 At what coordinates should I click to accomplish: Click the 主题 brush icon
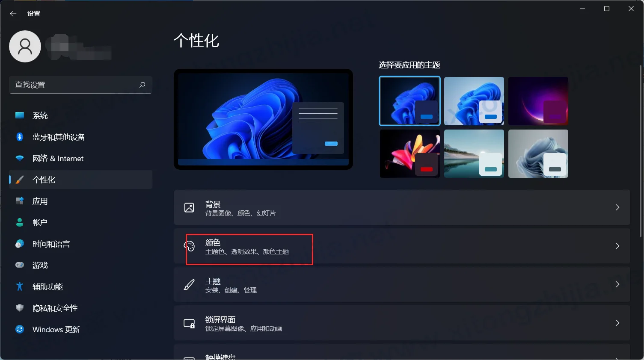(189, 284)
